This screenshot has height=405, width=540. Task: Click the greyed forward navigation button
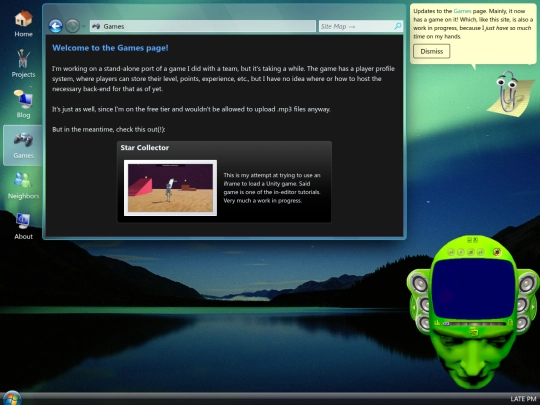72,26
